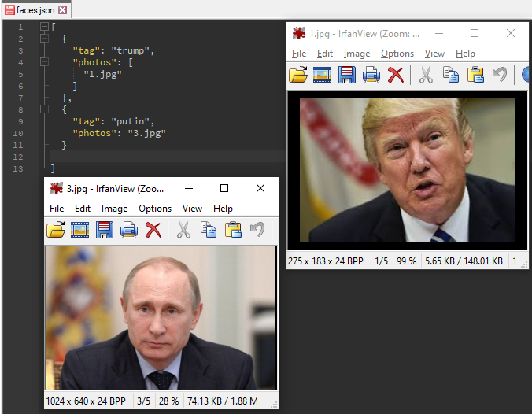Click "1024 x 640 x 24 BPP" status entry

(x=86, y=401)
